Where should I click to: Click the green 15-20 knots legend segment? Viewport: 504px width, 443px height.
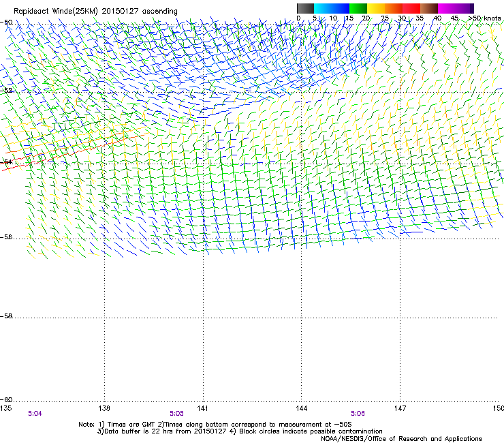point(358,8)
